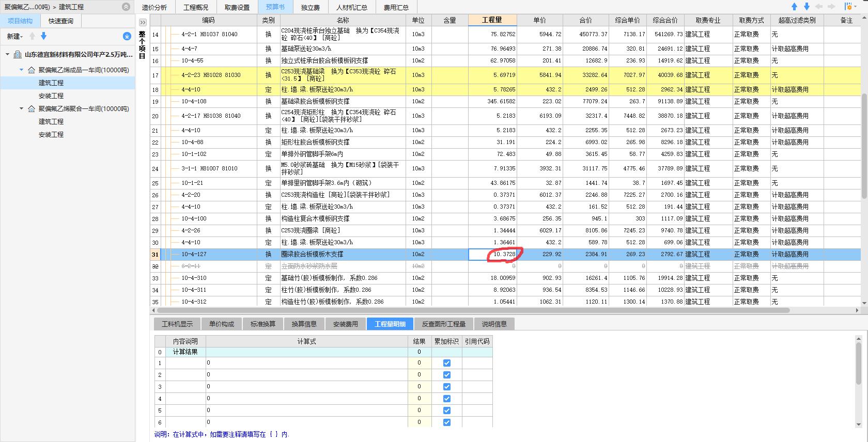Select row 17 code 4-2-23 H81028 81030
This screenshot has width=868, height=442.
click(211, 75)
